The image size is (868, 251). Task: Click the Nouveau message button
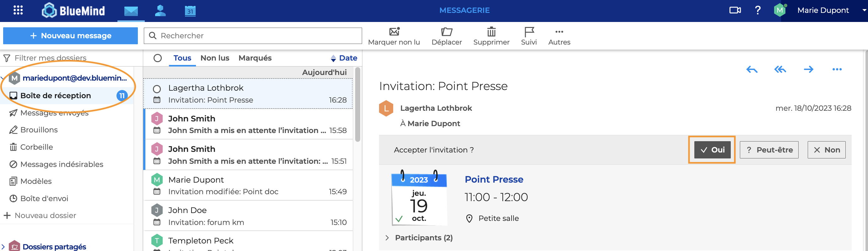tap(70, 36)
